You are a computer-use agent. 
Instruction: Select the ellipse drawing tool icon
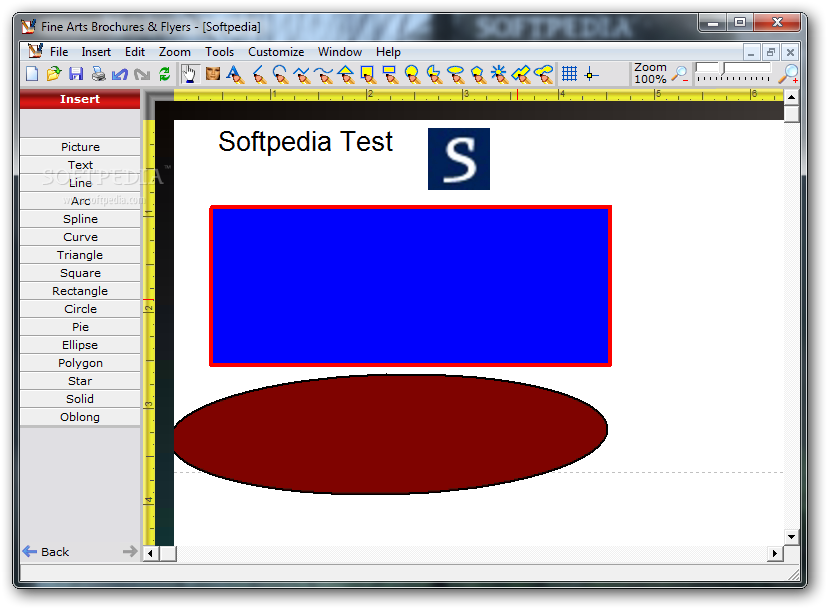[455, 74]
